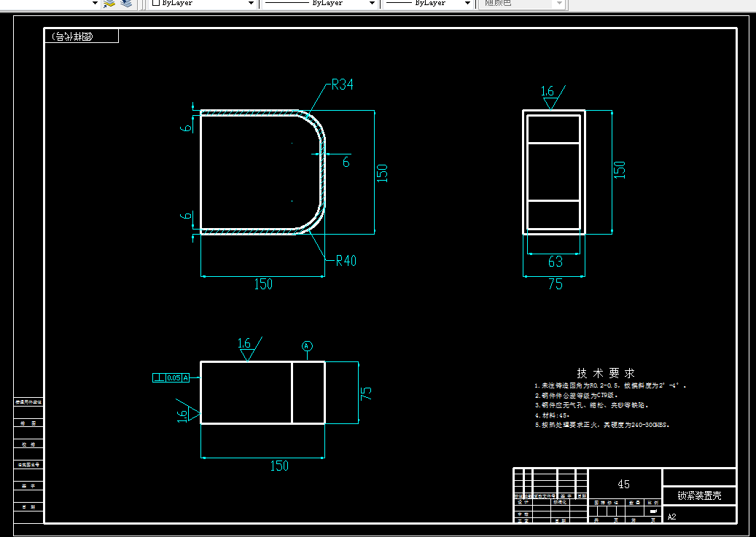
Task: Select the datum A circle marker
Action: pos(307,346)
